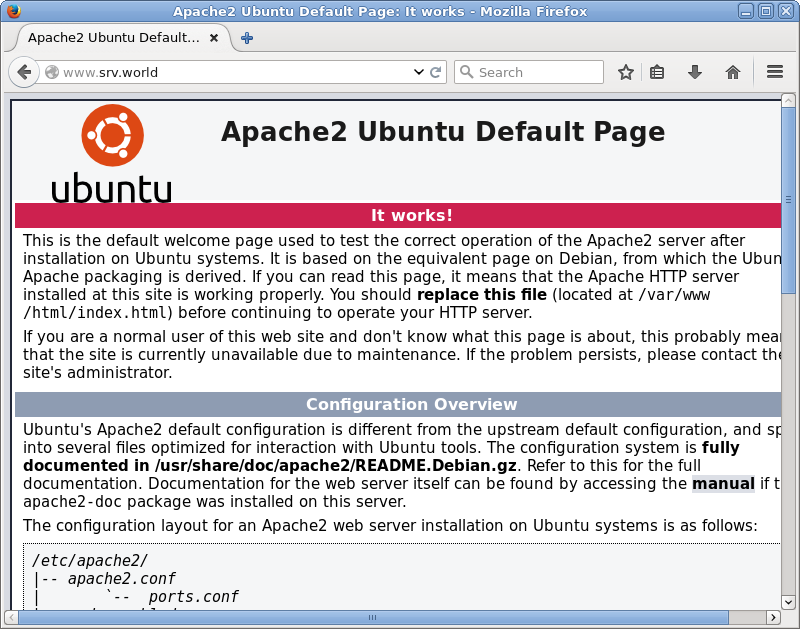Click the '/html/index.html' path text
This screenshot has height=629, width=800.
[95, 313]
